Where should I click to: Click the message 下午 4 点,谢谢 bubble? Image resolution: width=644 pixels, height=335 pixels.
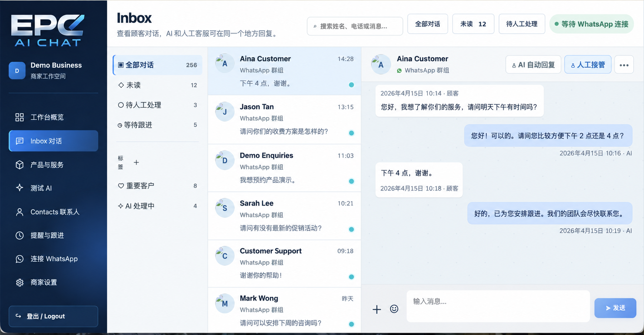coord(419,180)
